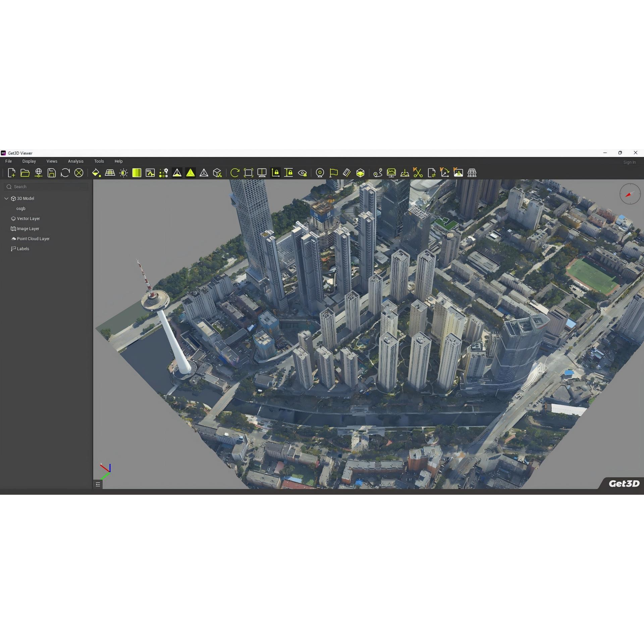Toggle the EDL shading icon
Viewport: 644px width, 644px height.
(x=150, y=173)
